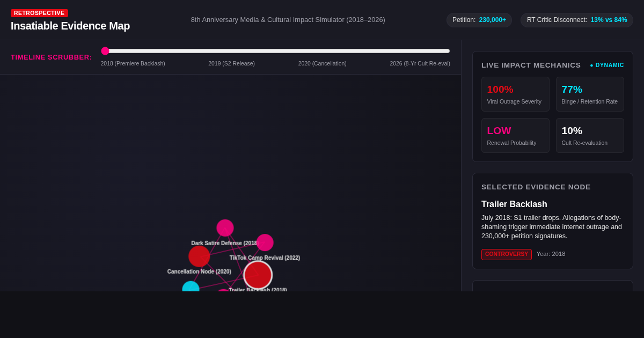Open Renewal Probability LOW card
The image size is (644, 338).
coord(515,135)
